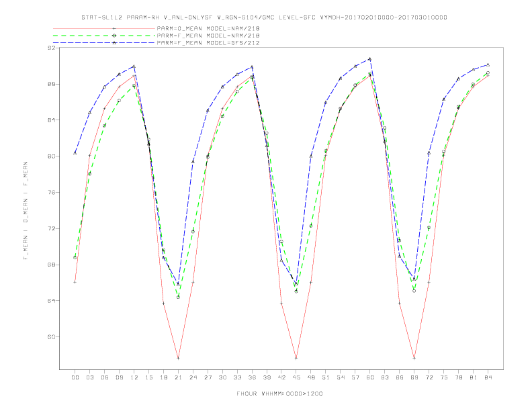The width and height of the screenshot is (532, 411).
Task: Click the x-axis title FHOUR VHHMM:0000>1200
Action: pos(279,394)
